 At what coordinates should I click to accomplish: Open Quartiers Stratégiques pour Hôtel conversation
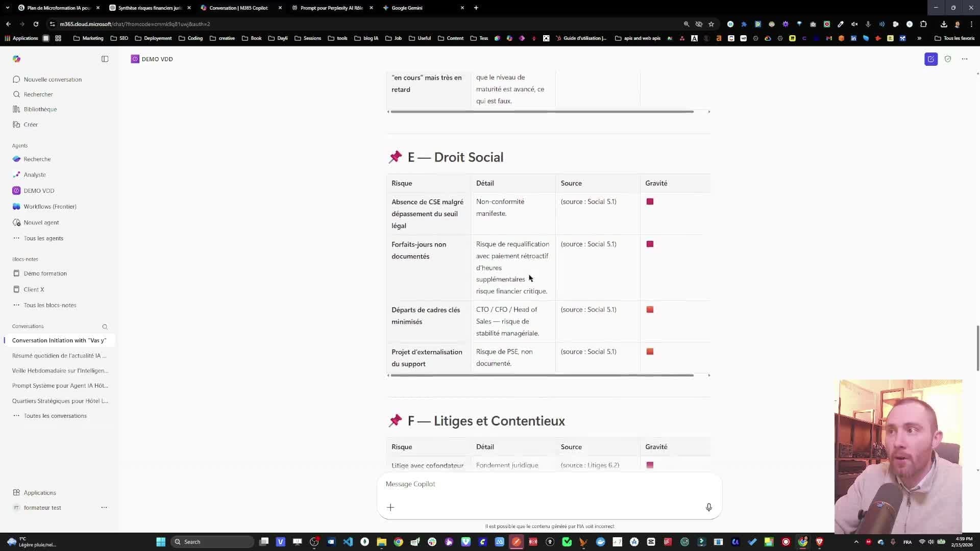point(60,401)
